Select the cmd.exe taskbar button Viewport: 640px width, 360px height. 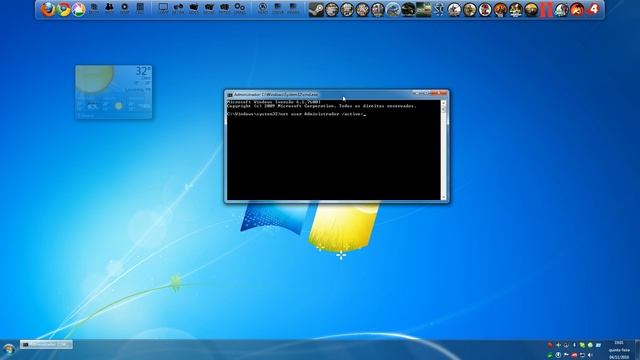[46, 344]
